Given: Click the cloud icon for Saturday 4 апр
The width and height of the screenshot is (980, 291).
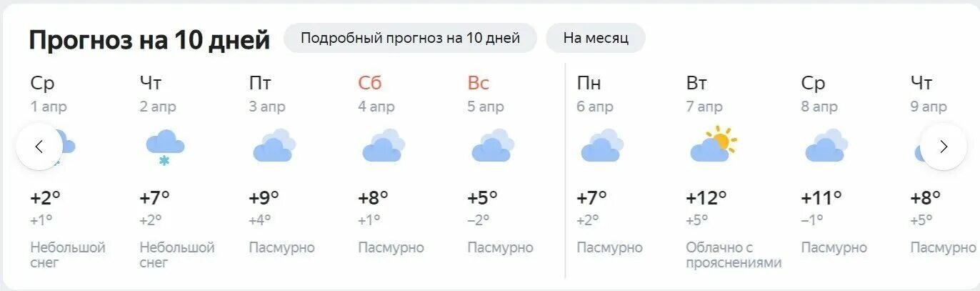Looking at the screenshot, I should pos(384,146).
